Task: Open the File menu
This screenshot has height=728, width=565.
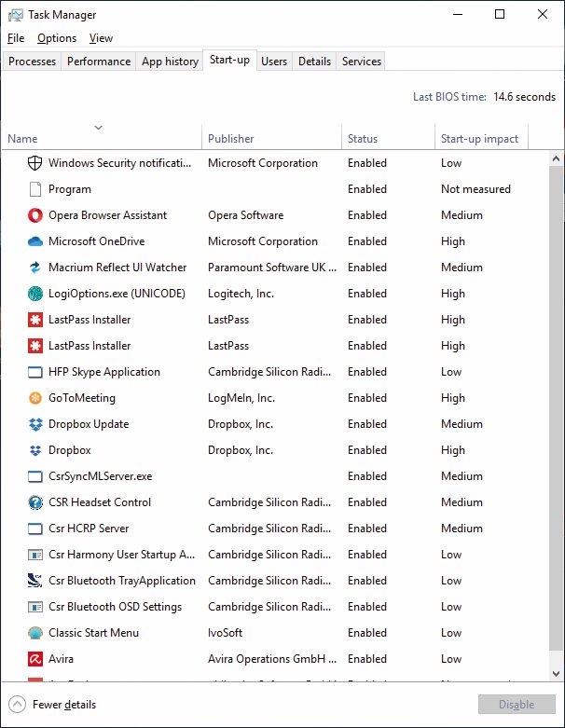Action: point(16,38)
